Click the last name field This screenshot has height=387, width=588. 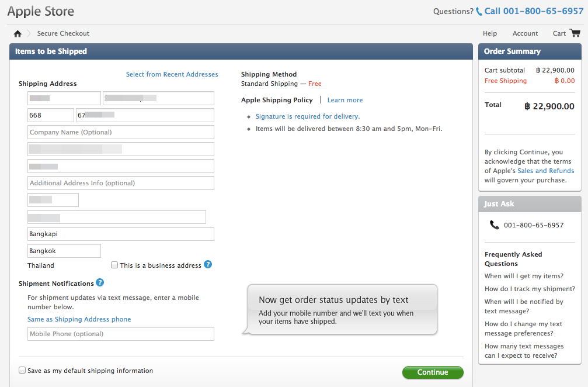[159, 98]
